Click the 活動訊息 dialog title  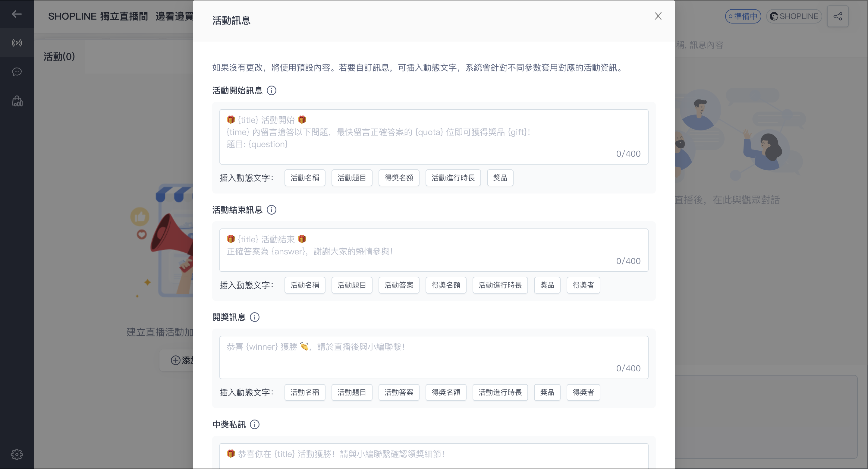click(231, 20)
